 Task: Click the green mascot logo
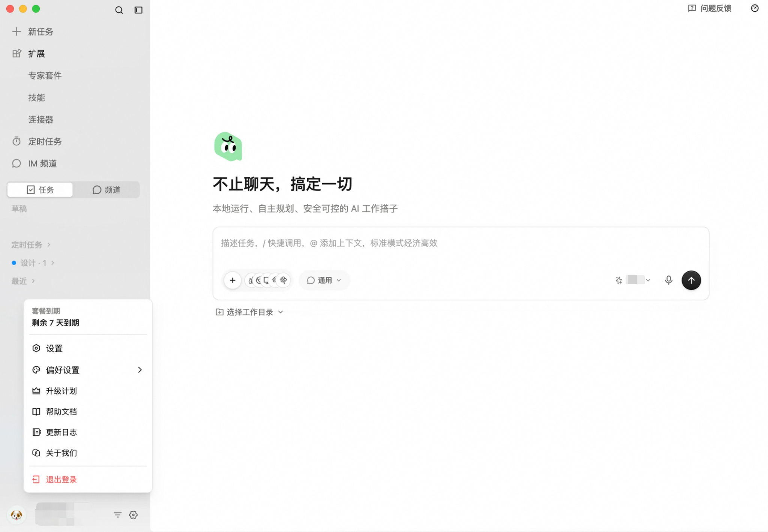[x=228, y=146]
